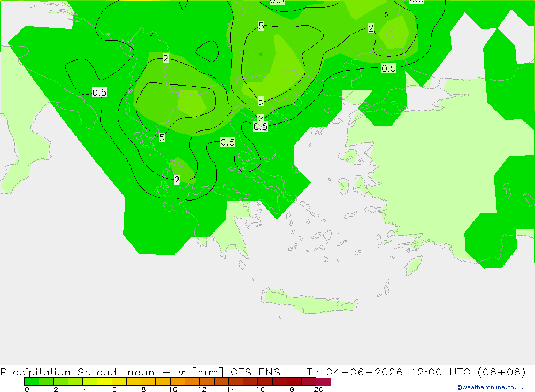The width and height of the screenshot is (535, 392).
Task: Click the '4' legend scale value
Action: [x=85, y=389]
